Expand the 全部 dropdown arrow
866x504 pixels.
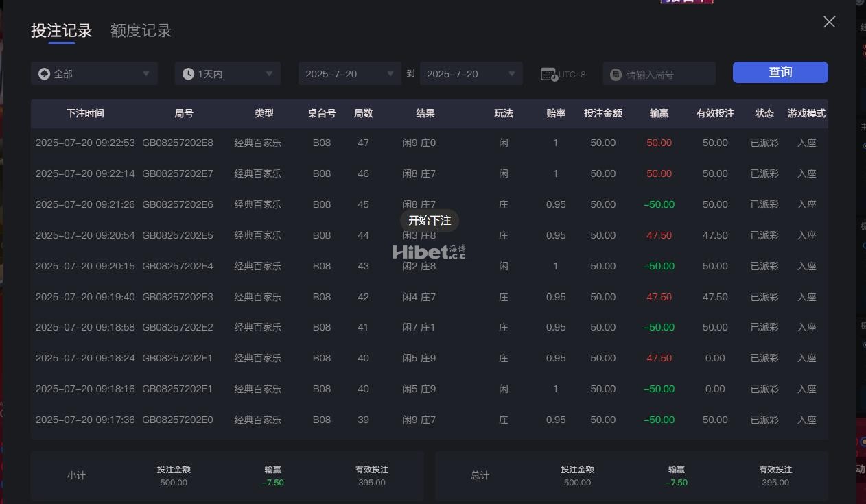pos(146,74)
